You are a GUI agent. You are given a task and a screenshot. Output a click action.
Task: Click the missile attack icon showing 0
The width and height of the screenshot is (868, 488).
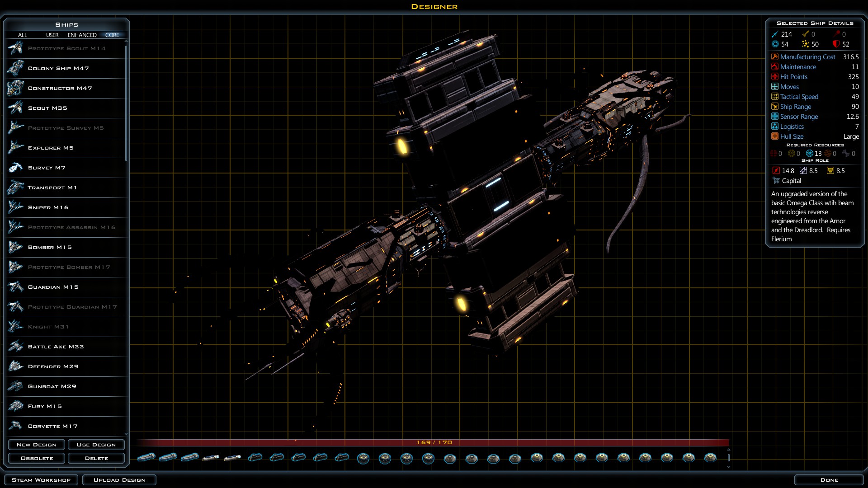click(805, 34)
